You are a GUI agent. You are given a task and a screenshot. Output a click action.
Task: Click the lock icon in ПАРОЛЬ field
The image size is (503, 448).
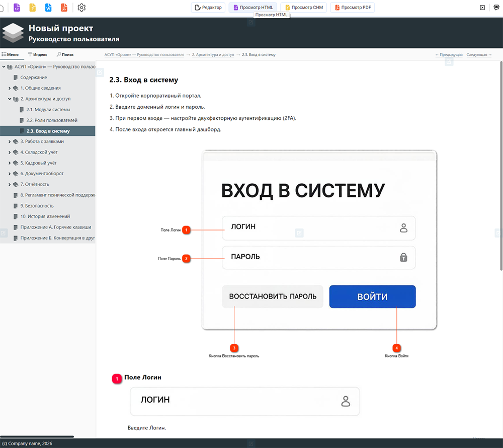tap(403, 257)
